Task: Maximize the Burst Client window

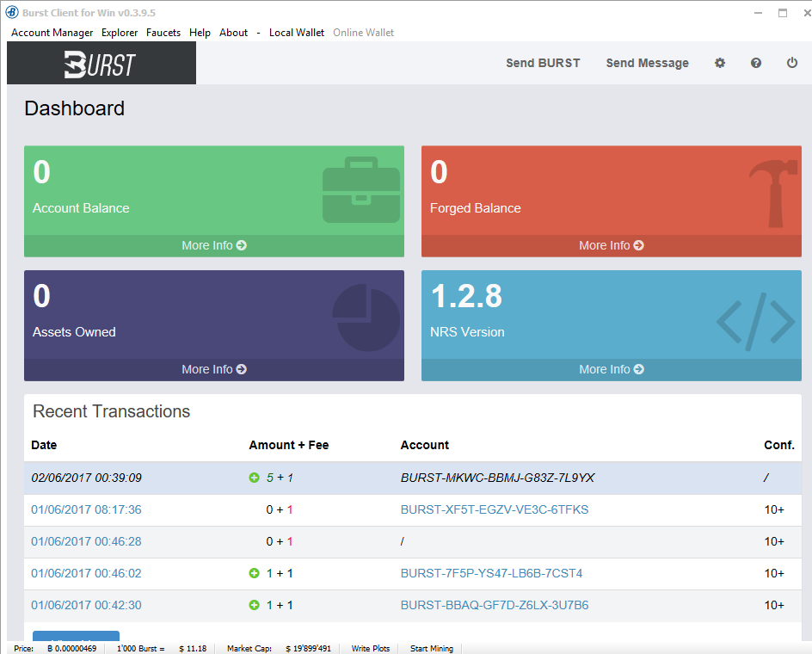Action: point(783,13)
